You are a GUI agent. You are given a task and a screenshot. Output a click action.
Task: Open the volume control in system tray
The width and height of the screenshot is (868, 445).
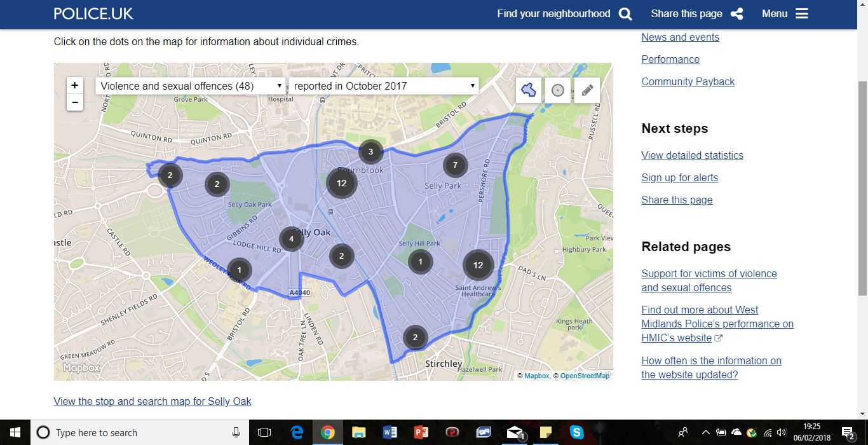coord(782,433)
